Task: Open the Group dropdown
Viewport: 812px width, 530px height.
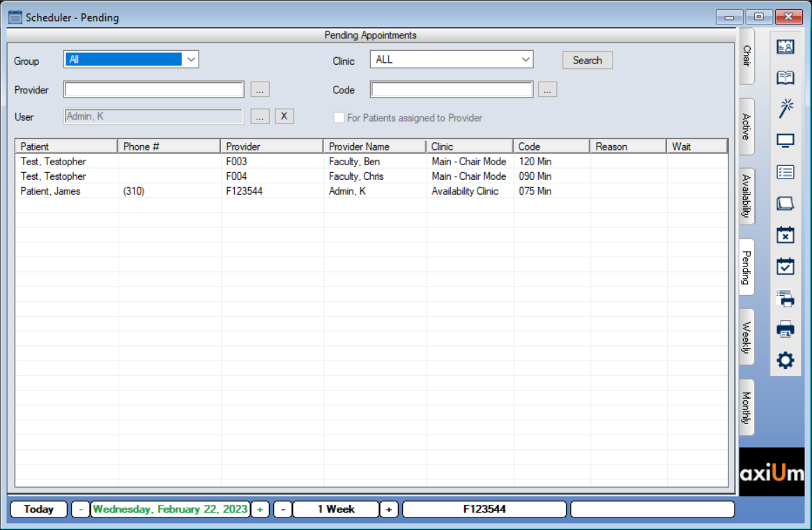Action: coord(190,59)
